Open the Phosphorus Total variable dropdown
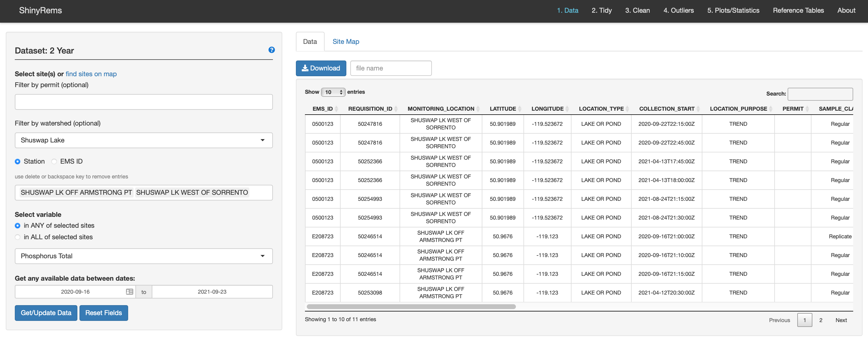The width and height of the screenshot is (868, 349). (x=144, y=256)
